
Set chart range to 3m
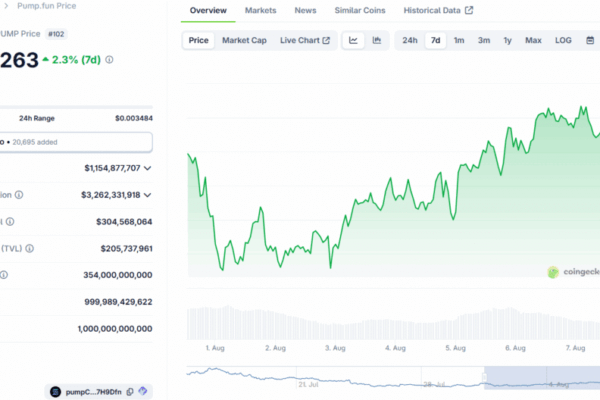coord(484,40)
